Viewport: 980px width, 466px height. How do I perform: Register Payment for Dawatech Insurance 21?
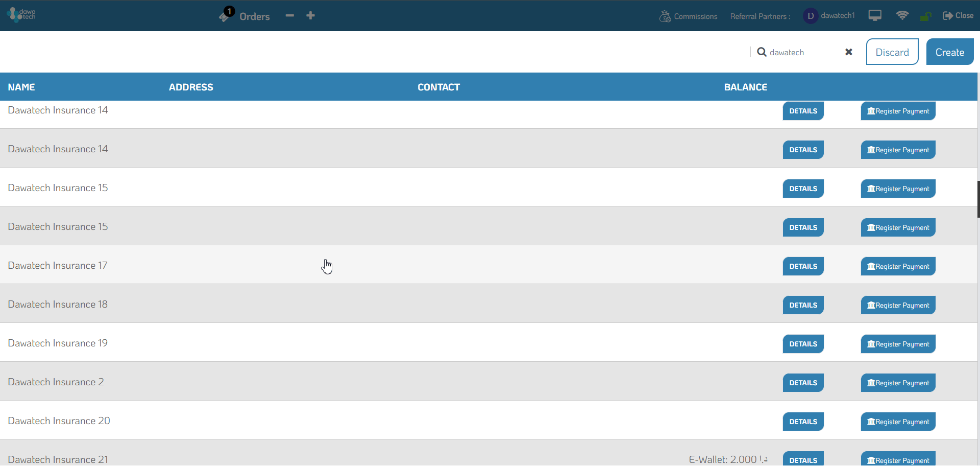pos(898,459)
